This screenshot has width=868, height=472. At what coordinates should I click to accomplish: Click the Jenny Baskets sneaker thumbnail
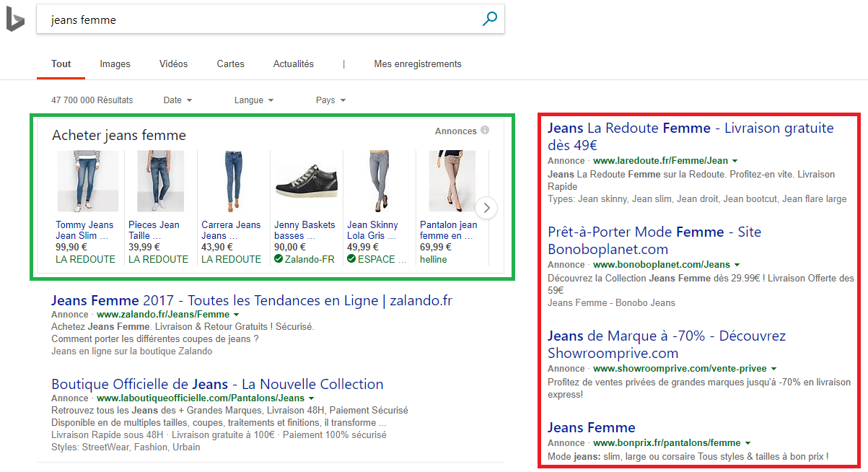point(306,181)
